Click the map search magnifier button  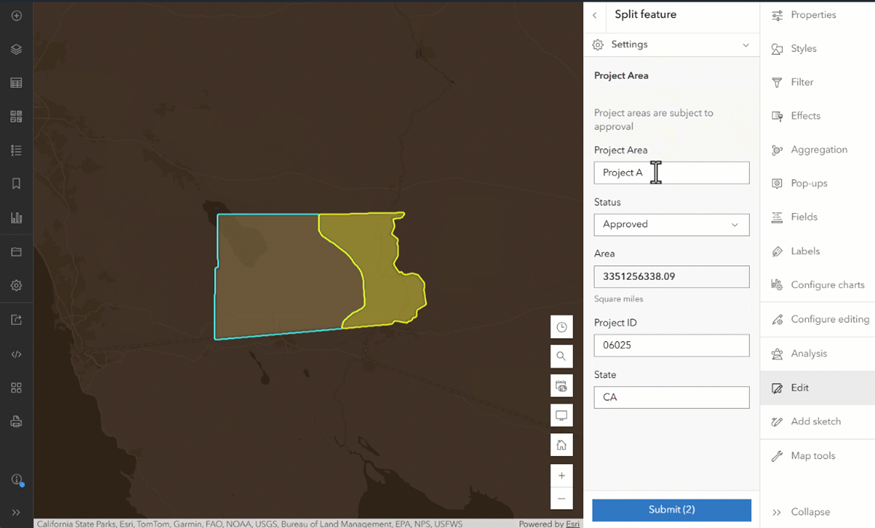click(561, 356)
